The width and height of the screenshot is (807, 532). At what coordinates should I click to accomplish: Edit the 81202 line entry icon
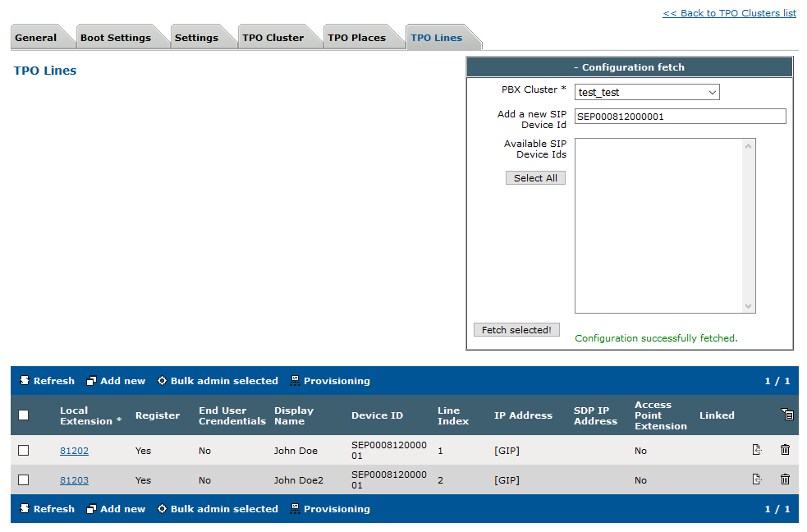757,450
